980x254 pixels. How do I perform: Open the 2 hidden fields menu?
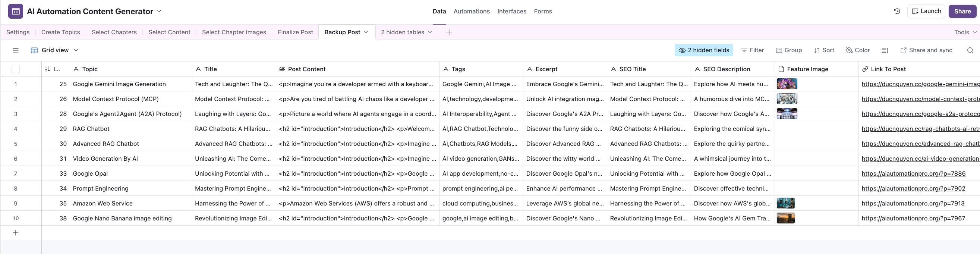704,50
